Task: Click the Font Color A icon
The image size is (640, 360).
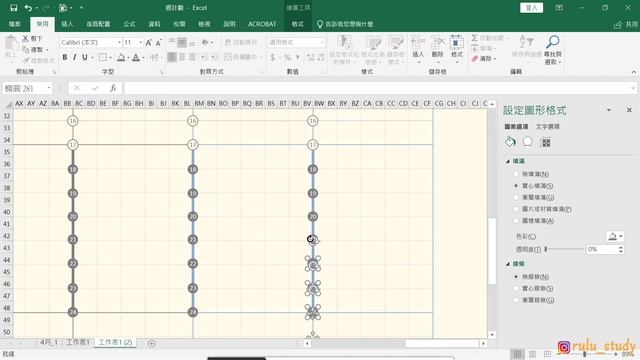Action: point(136,58)
